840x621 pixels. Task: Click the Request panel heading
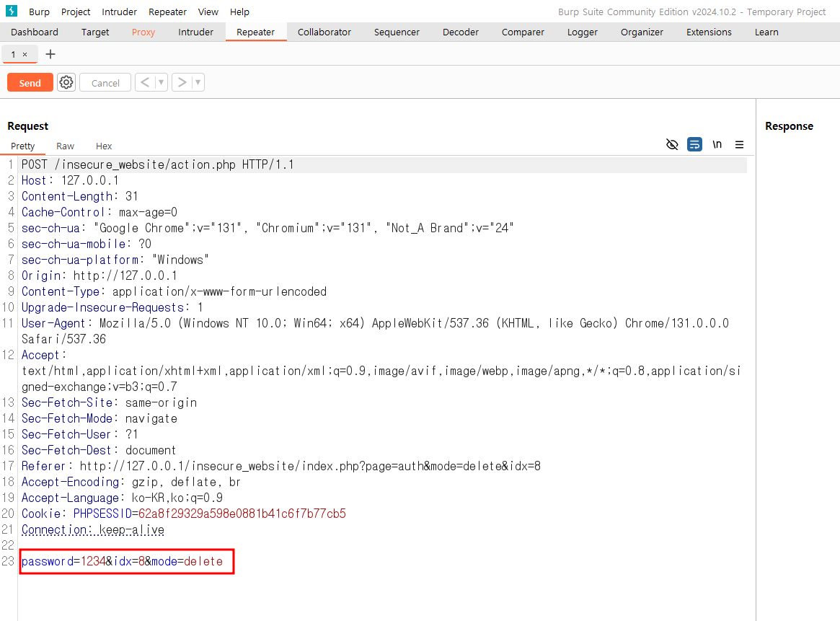(x=28, y=126)
